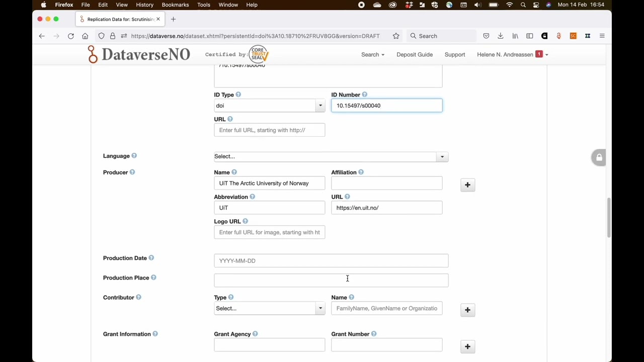Show Grant Agency help icon
Screen dimensions: 644x362
point(255,334)
